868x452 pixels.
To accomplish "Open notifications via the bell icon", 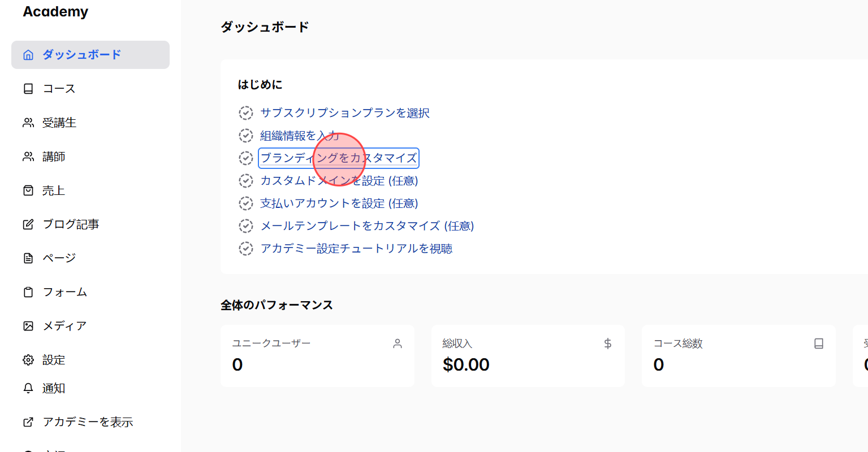I will tap(28, 388).
